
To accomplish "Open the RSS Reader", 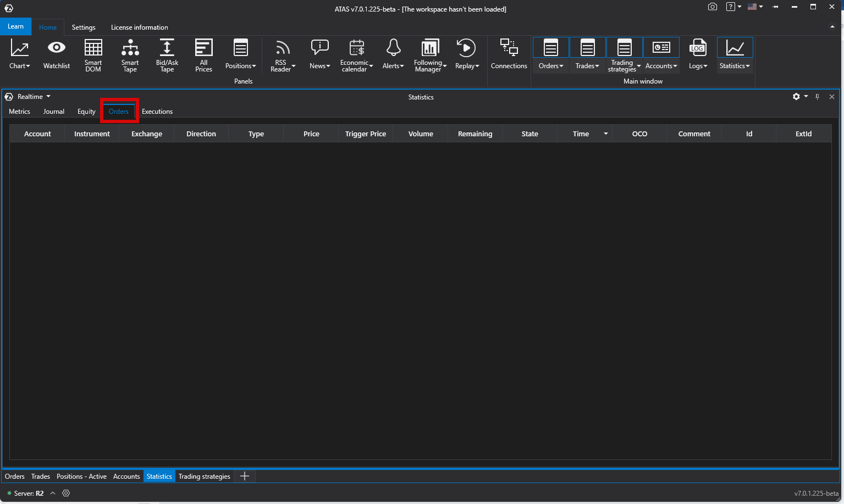I will click(282, 48).
